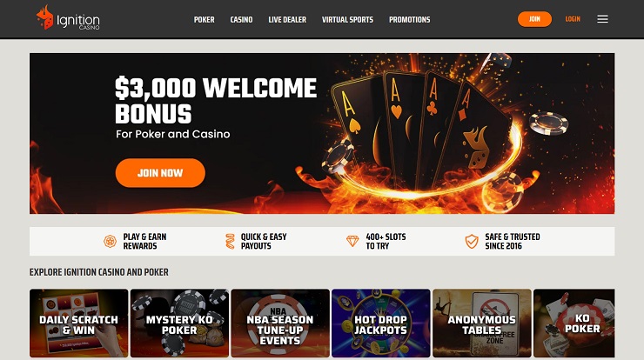The width and height of the screenshot is (644, 360).
Task: Click the orange Join button in header
Action: coord(534,19)
